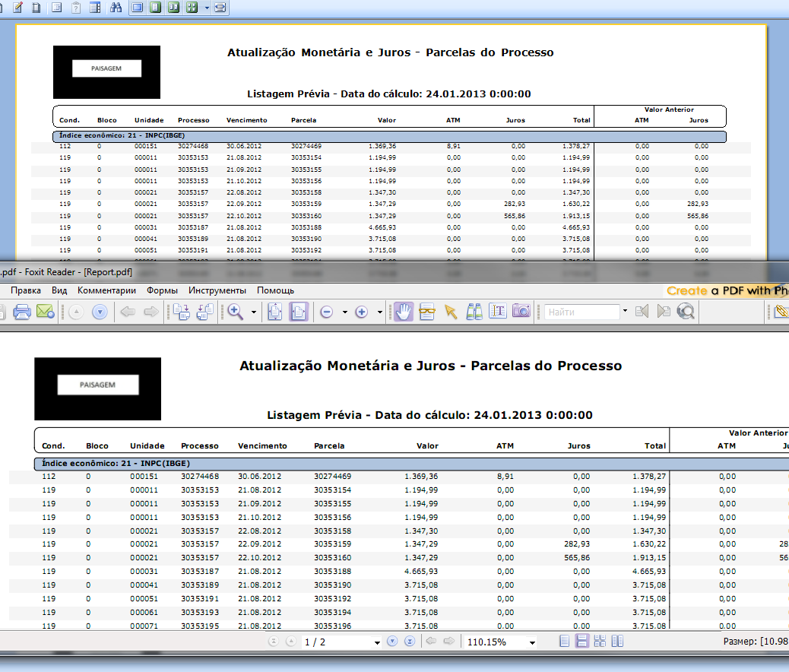Click the clipboard question icon in top toolbar
This screenshot has height=672, width=789.
pos(76,8)
